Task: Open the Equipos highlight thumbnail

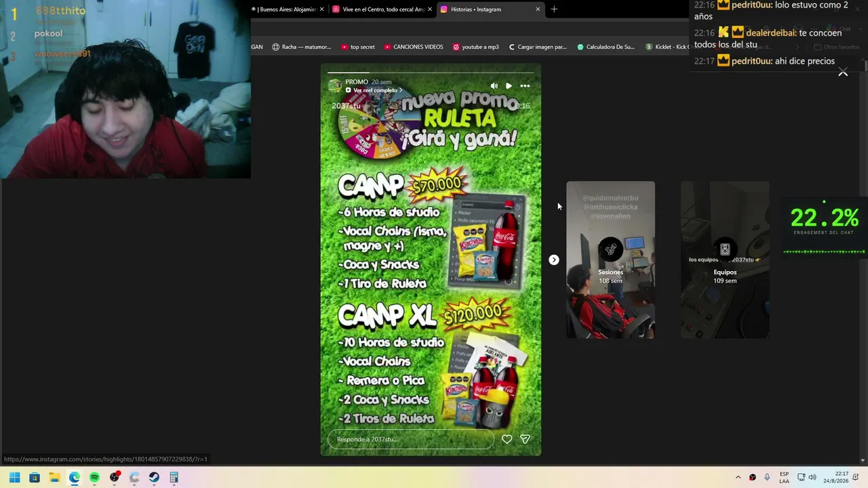Action: (725, 260)
